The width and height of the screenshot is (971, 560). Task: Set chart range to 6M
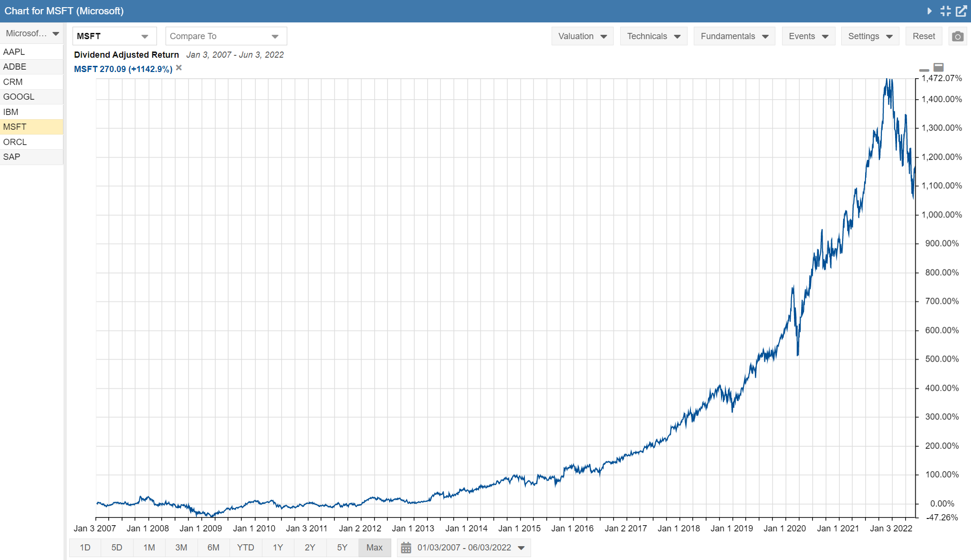(x=213, y=548)
